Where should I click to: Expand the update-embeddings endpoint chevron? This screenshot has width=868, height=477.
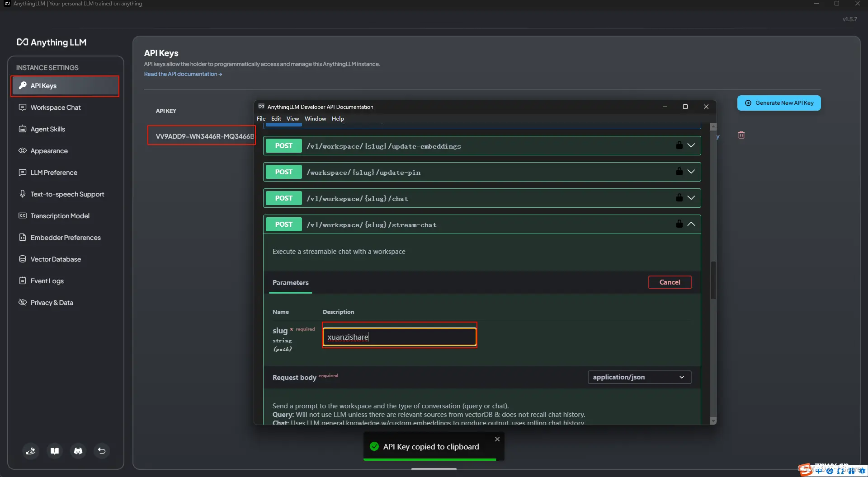691,145
